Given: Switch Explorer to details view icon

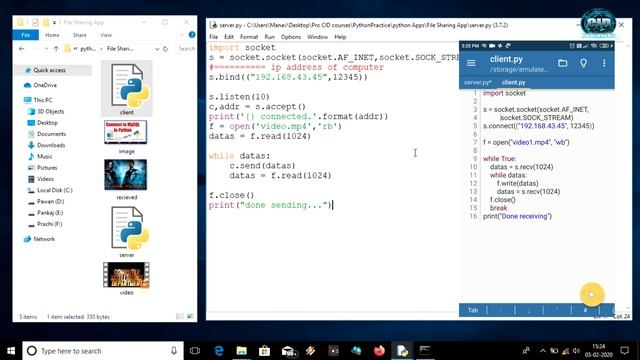Looking at the screenshot, I should point(180,316).
